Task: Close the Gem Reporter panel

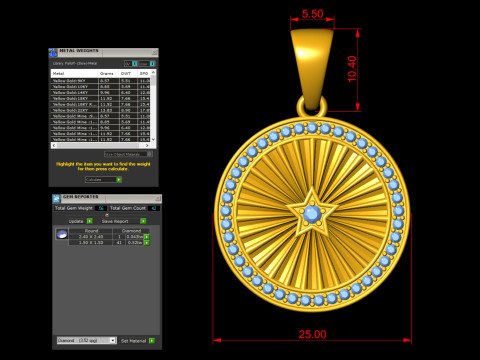Action: click(x=158, y=198)
